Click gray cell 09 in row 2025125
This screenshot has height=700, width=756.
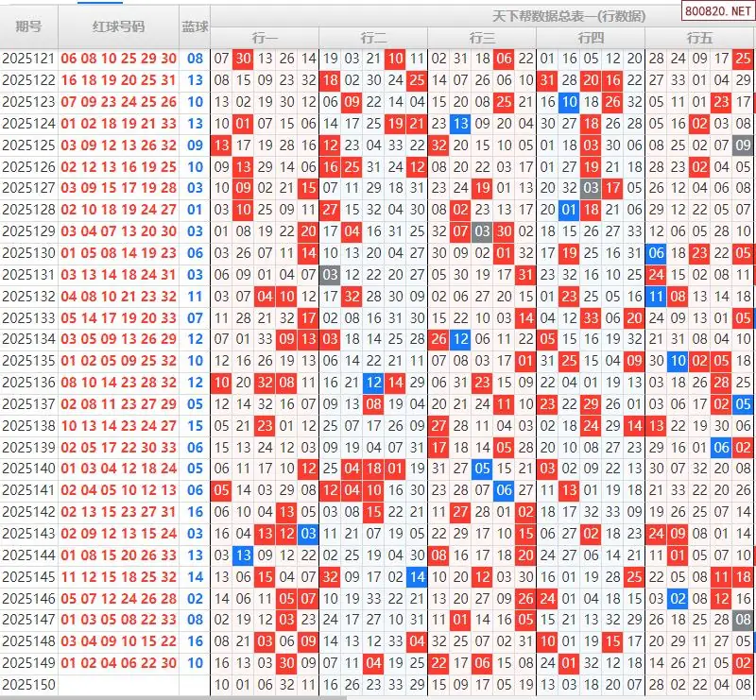pyautogui.click(x=744, y=145)
